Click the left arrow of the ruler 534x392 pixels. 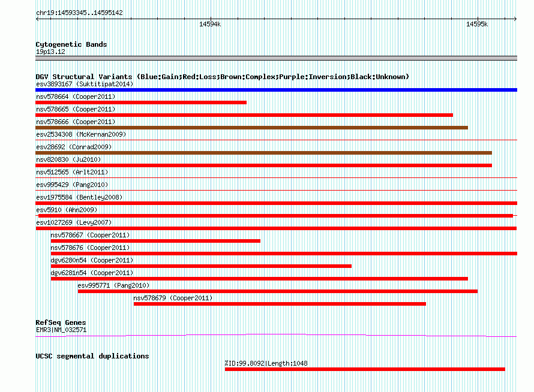coord(37,19)
